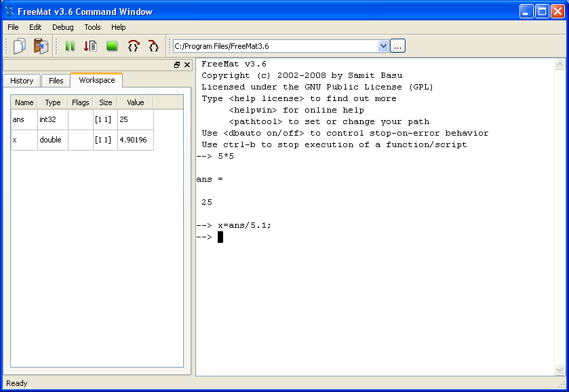The width and height of the screenshot is (569, 392).
Task: Click the console scrollbar down arrow
Action: [x=560, y=370]
